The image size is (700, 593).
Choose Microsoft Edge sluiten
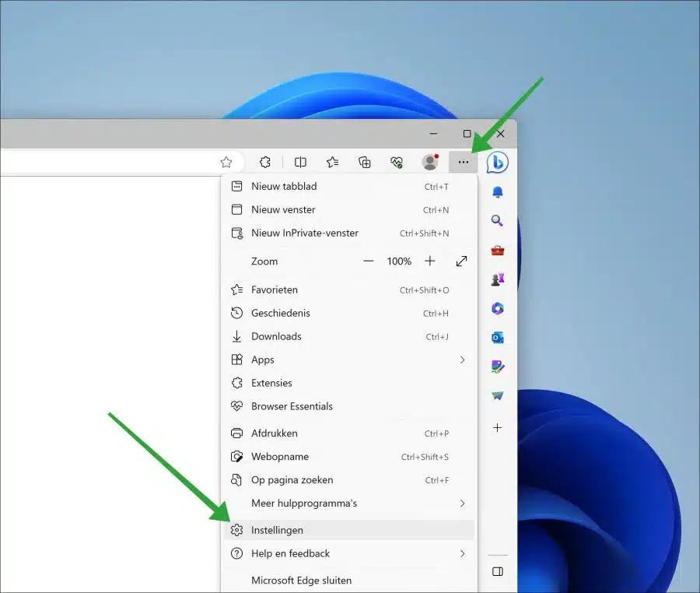(x=349, y=580)
